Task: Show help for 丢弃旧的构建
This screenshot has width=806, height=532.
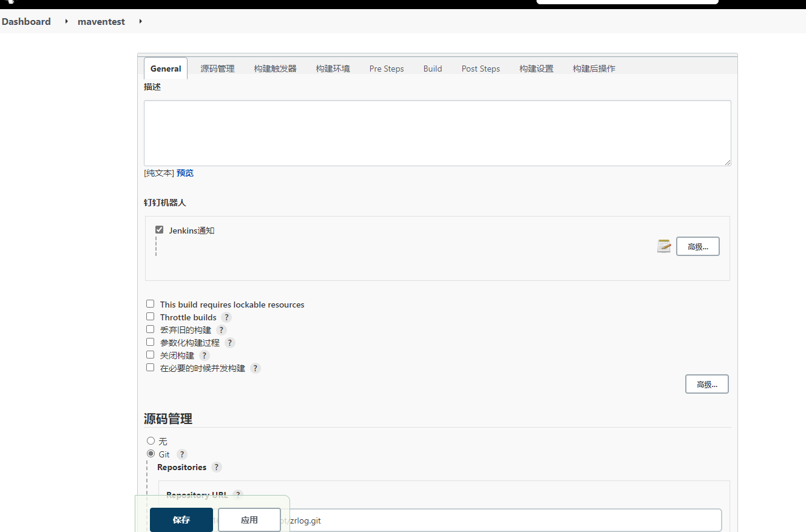Action: (x=221, y=330)
